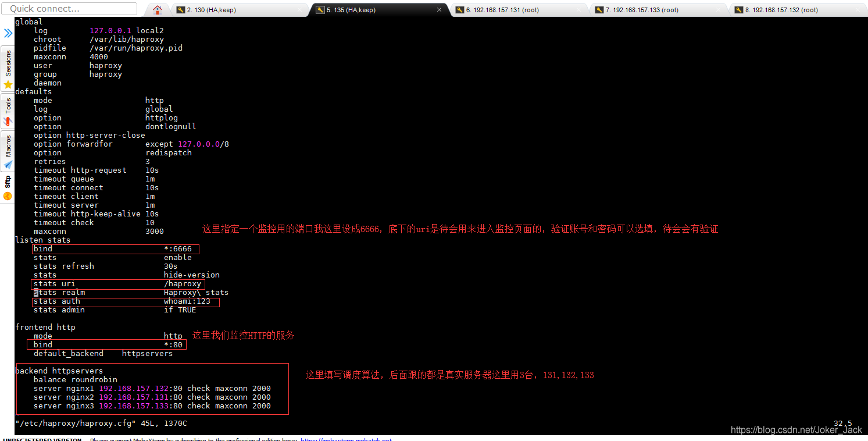Open the Macros sidebar tab
The height and width of the screenshot is (441, 868).
(x=8, y=152)
